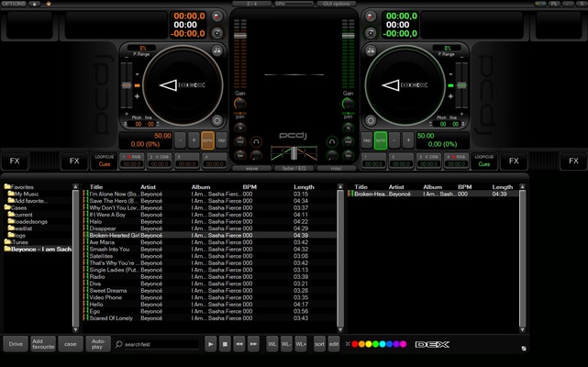Toggle the right deck LOOP/CUE Cues switch

[484, 161]
